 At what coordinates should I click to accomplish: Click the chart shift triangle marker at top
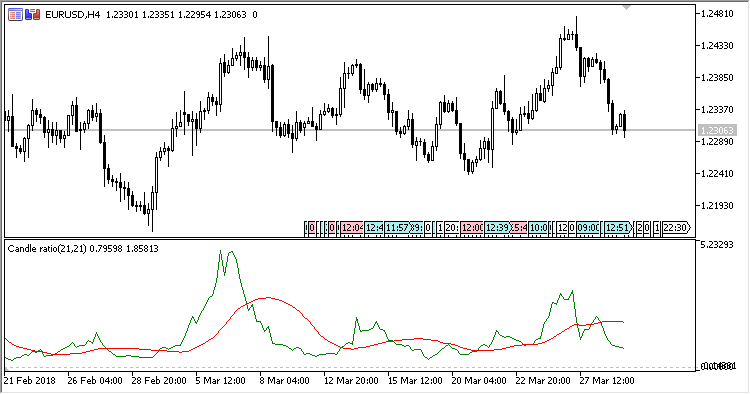[626, 8]
